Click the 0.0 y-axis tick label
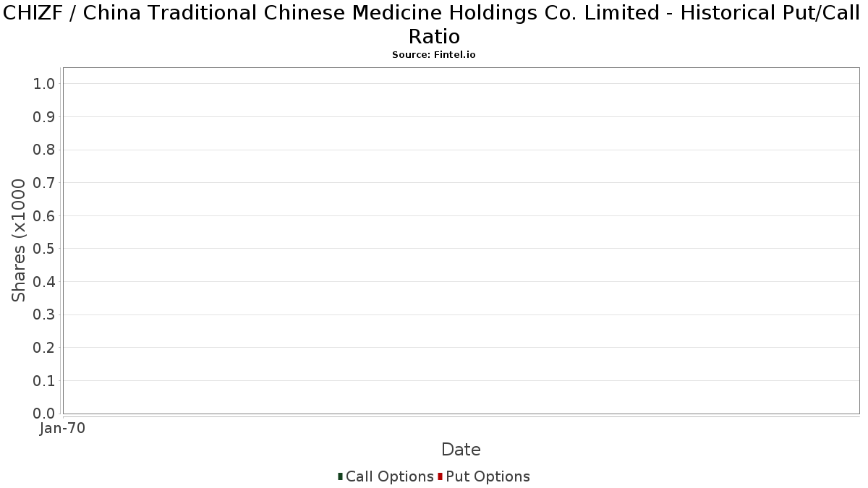Viewport: 868px width, 488px height. [44, 414]
